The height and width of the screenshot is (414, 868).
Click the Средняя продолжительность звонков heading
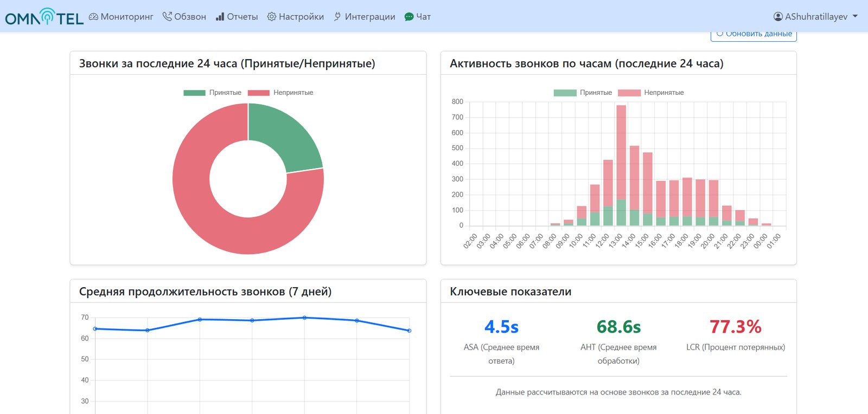205,292
